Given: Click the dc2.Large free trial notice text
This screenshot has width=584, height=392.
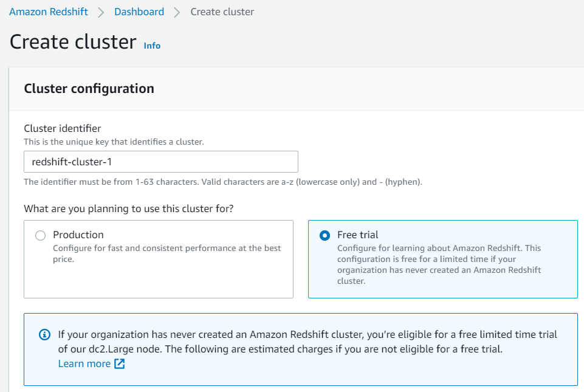Looking at the screenshot, I should click(307, 342).
